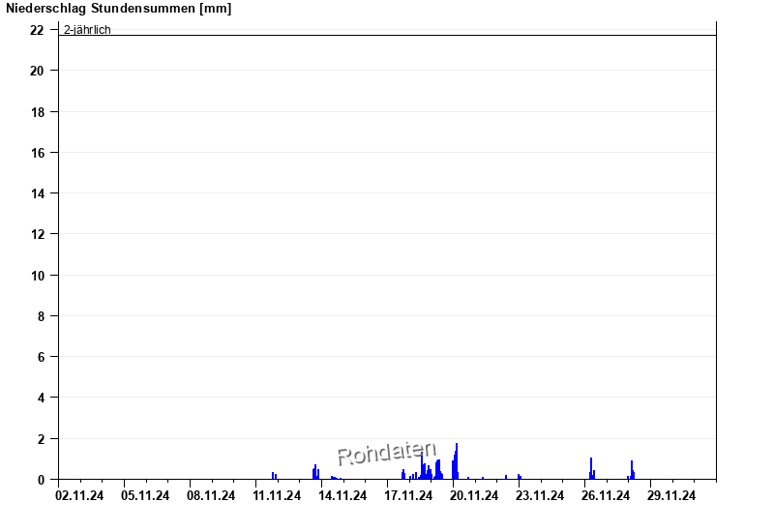Click date label 05.11.24
The width and height of the screenshot is (774, 532).
pyautogui.click(x=145, y=495)
